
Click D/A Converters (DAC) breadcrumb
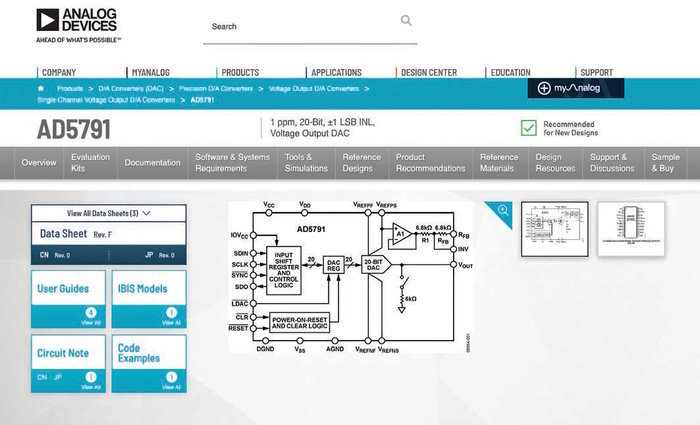tap(131, 89)
